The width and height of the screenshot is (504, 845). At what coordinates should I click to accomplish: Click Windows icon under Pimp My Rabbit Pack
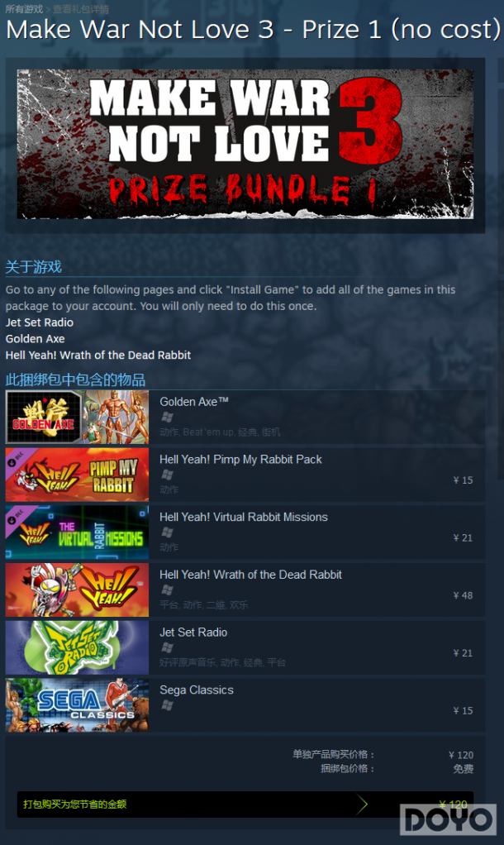pyautogui.click(x=168, y=475)
